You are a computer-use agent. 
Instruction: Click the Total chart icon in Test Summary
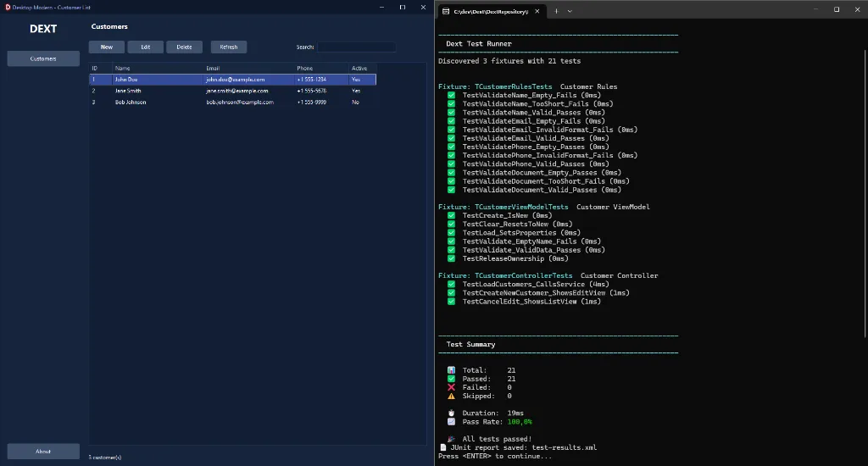tap(451, 370)
